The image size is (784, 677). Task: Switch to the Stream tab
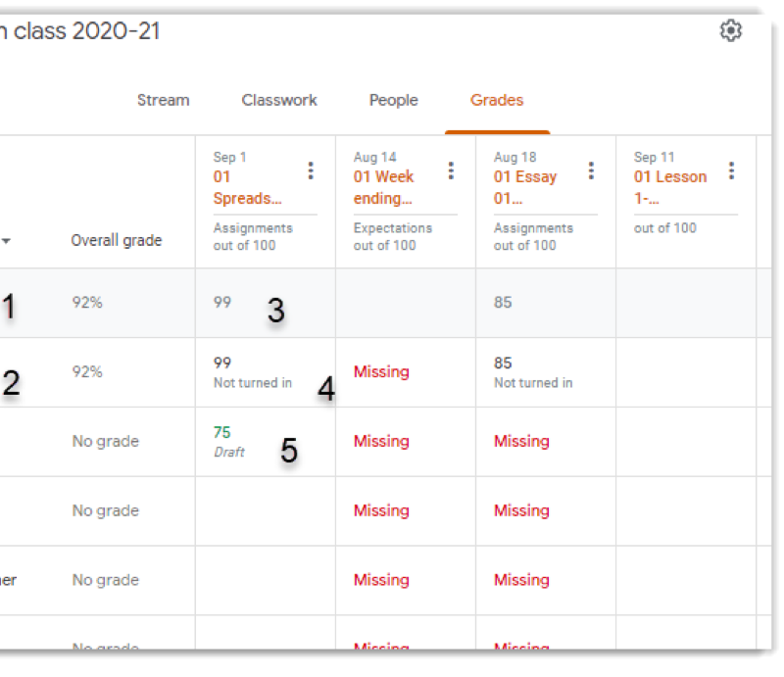[163, 100]
